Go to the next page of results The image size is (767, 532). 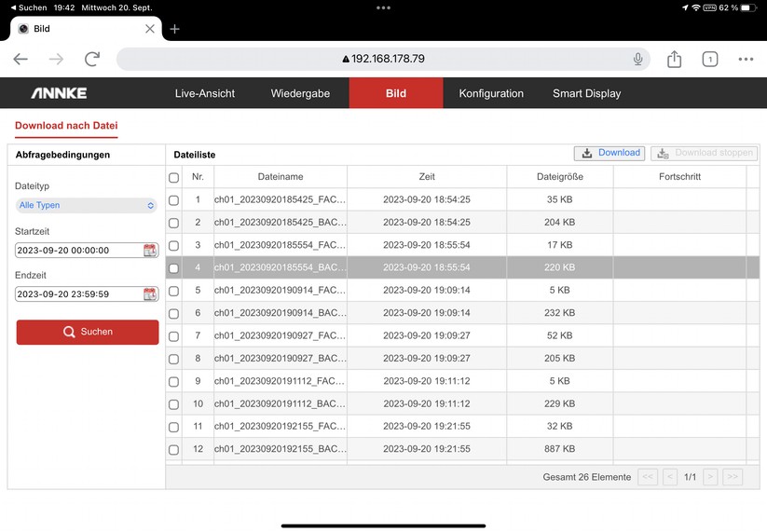click(710, 477)
